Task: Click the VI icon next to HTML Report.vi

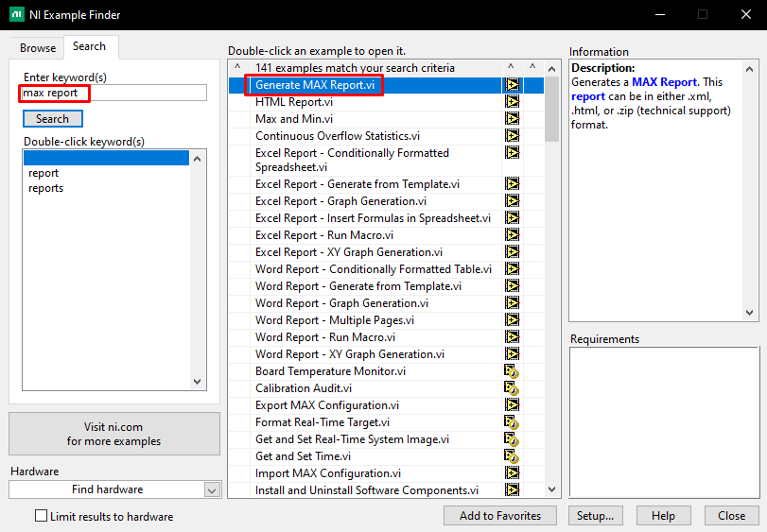Action: 513,102
